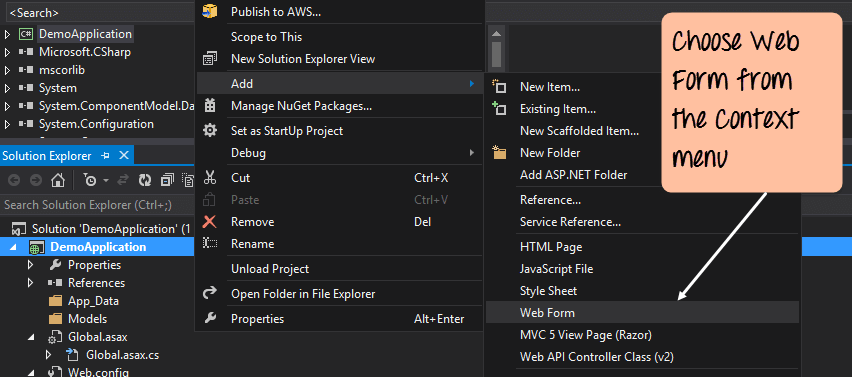Image resolution: width=852 pixels, height=377 pixels.
Task: Click the App_Data folder icon
Action: click(x=55, y=301)
